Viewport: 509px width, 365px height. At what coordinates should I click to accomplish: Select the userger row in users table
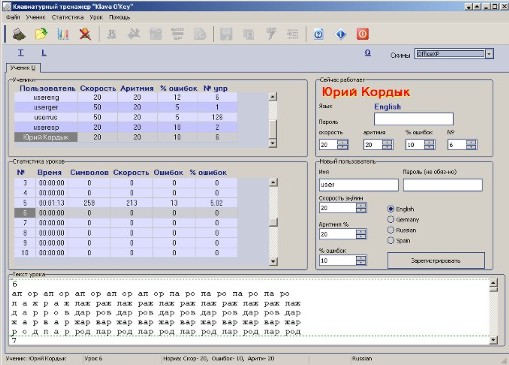click(126, 107)
